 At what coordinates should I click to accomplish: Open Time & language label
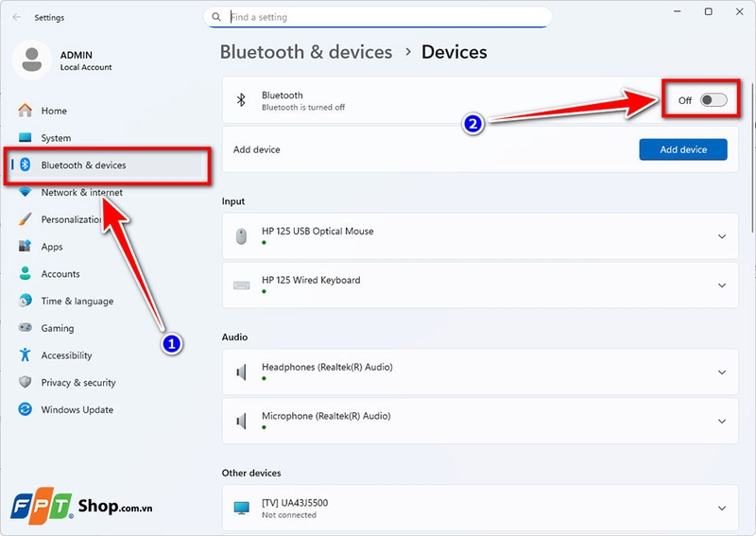[77, 301]
